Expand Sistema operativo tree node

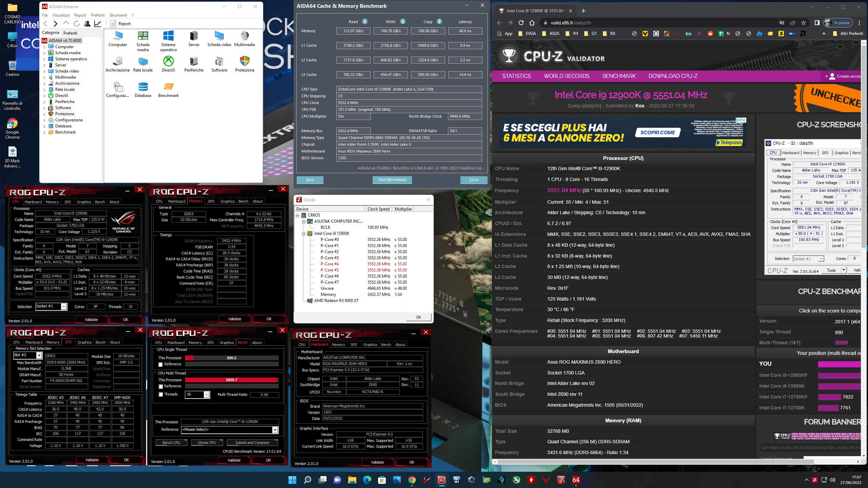[x=44, y=59]
